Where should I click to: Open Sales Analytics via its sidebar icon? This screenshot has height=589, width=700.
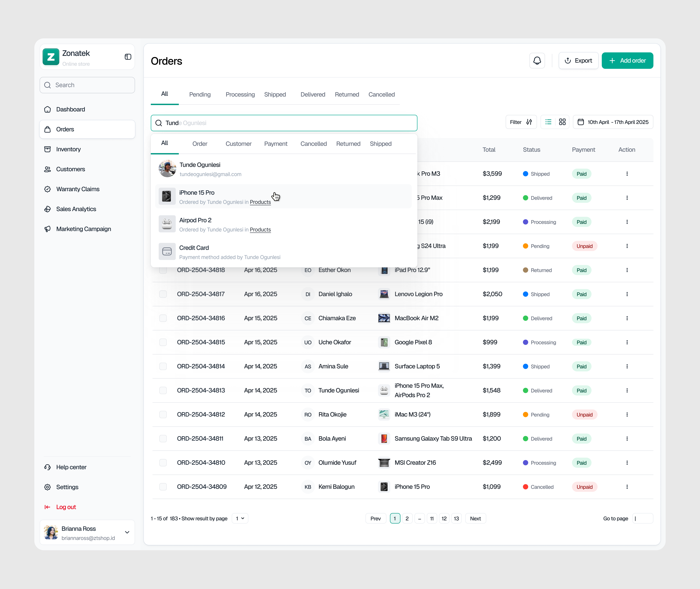point(48,209)
